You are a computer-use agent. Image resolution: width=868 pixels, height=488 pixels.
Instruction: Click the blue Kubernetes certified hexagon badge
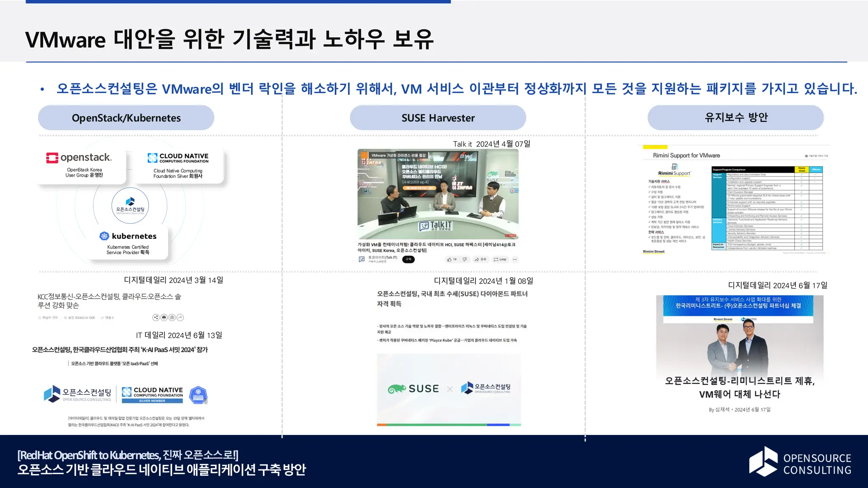[x=198, y=395]
